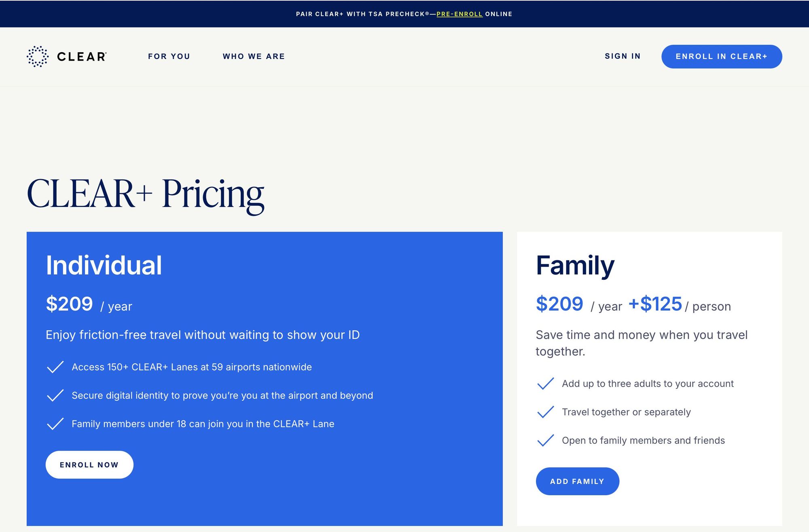Select the Family plan heading
Image resolution: width=809 pixels, height=532 pixels.
(575, 266)
